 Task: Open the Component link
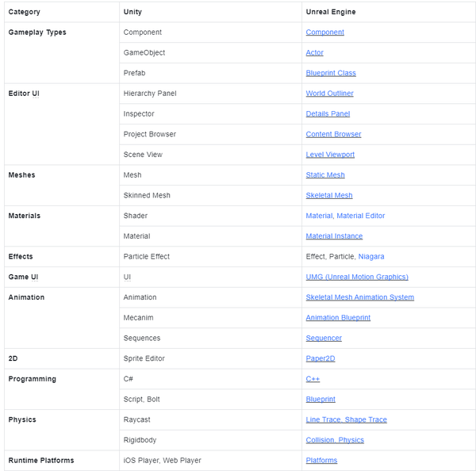324,33
